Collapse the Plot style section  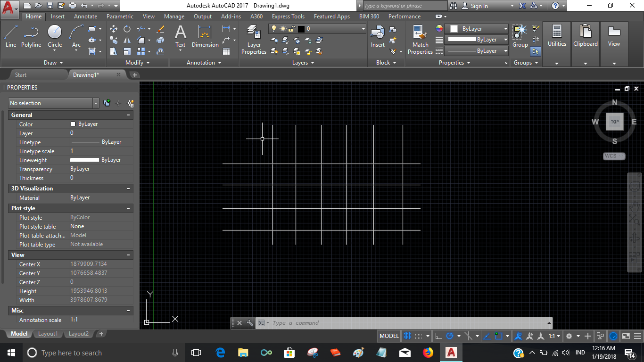click(128, 208)
